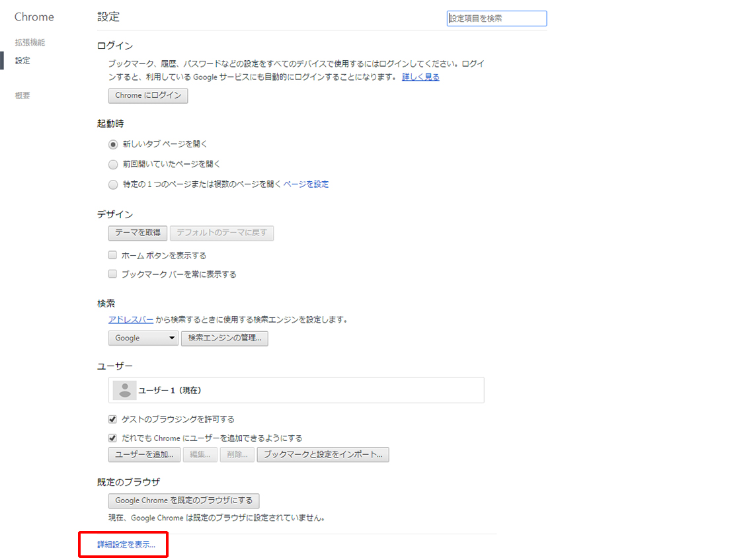The height and width of the screenshot is (560, 747).
Task: Click the 削除... user button
Action: 237,455
